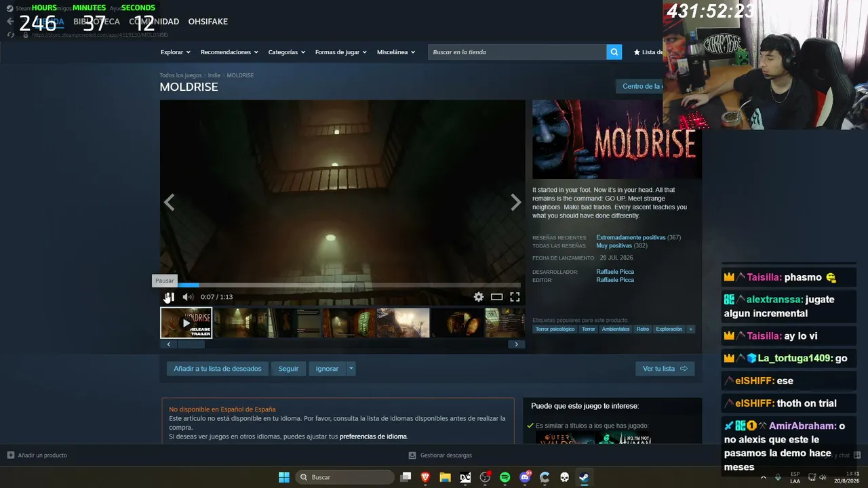Screen dimensions: 868x488
Task: Open the OHSIFAKE profile tab
Action: click(208, 22)
